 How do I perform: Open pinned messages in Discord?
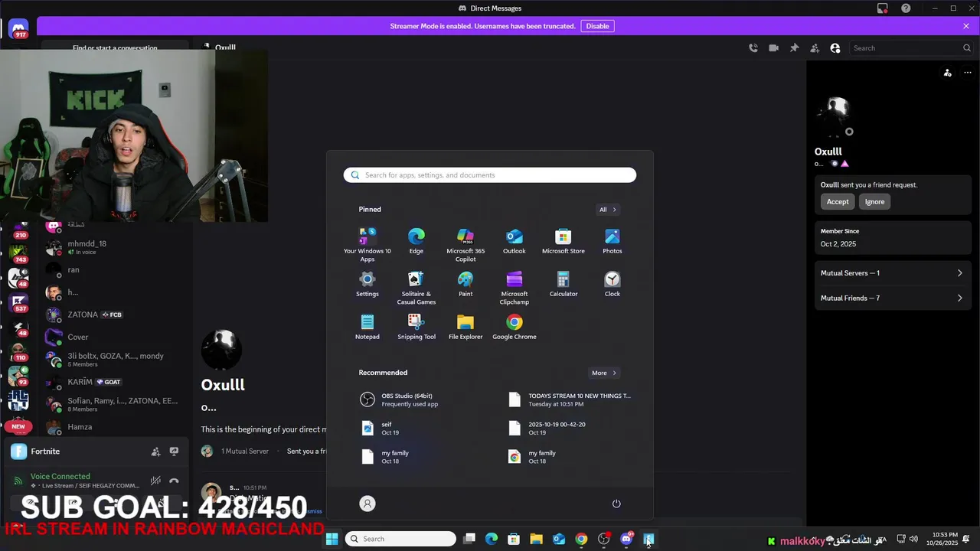click(794, 48)
